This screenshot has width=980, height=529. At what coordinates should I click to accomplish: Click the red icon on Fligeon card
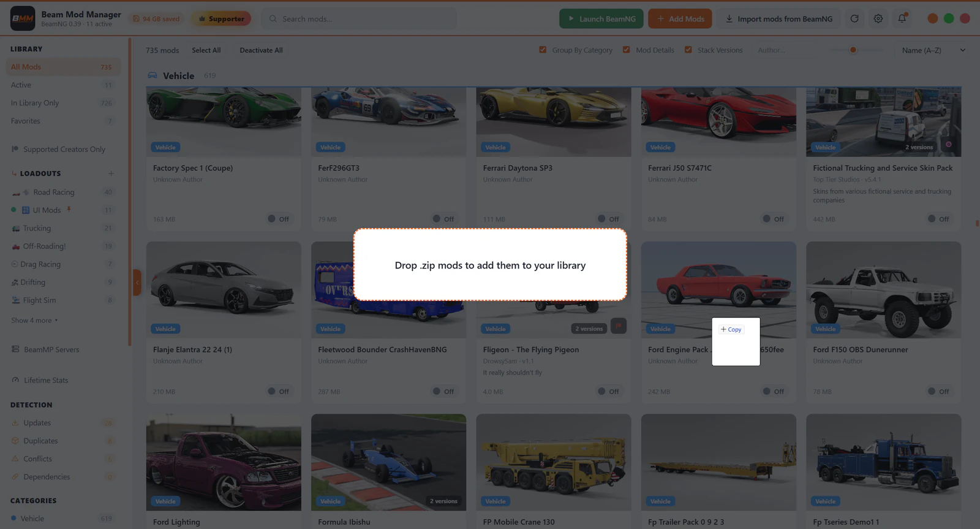(619, 326)
